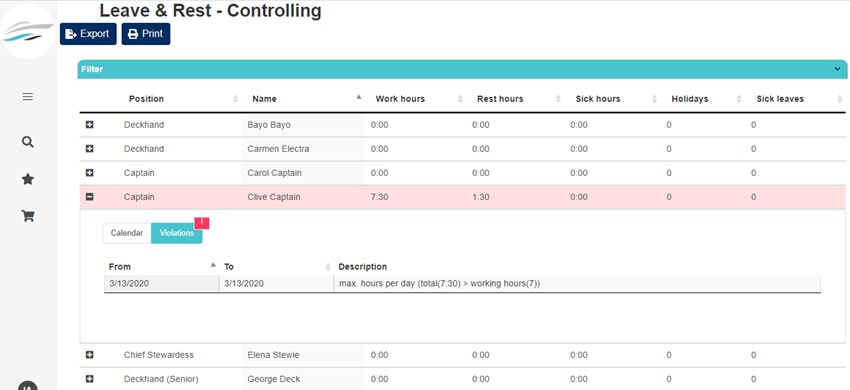
Task: Click the search magnifier sidebar icon
Action: [28, 142]
